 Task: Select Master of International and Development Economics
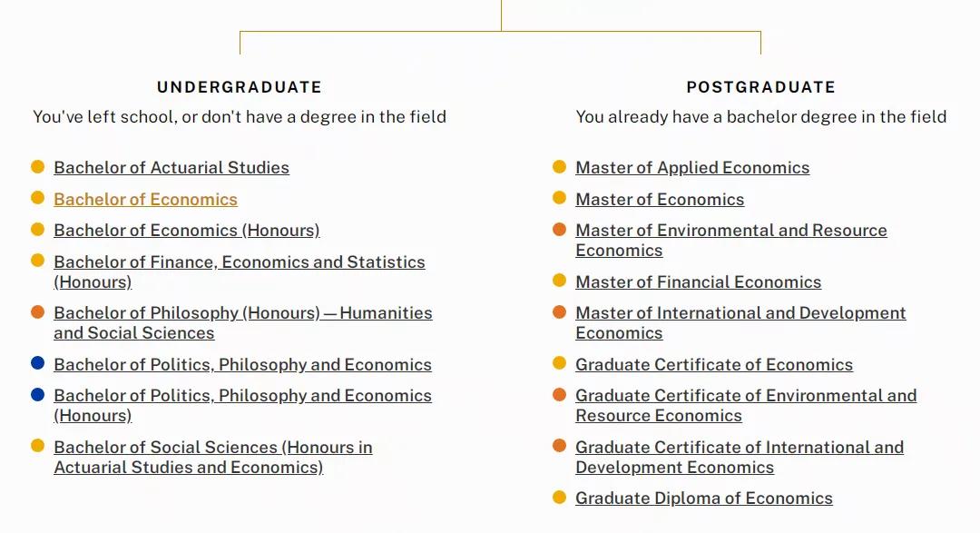click(740, 313)
